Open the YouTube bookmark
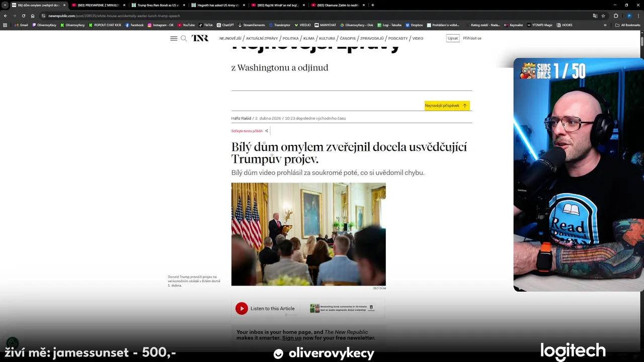Viewport: 644px width, 362px height. 186,25
